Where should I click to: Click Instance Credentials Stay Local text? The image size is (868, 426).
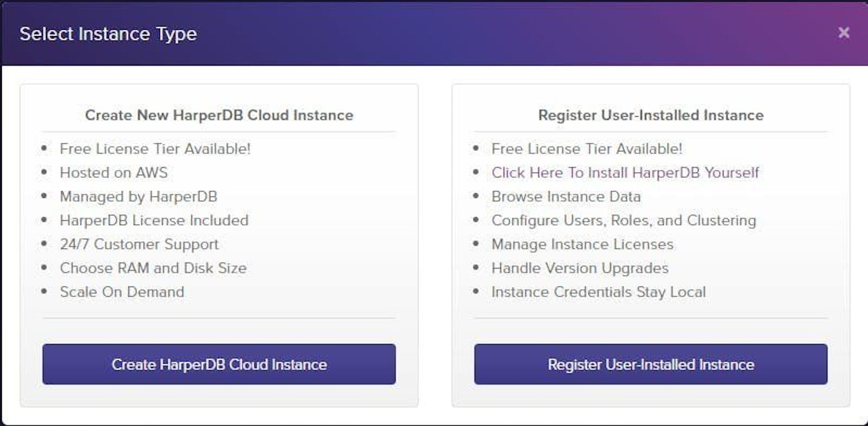pyautogui.click(x=598, y=292)
